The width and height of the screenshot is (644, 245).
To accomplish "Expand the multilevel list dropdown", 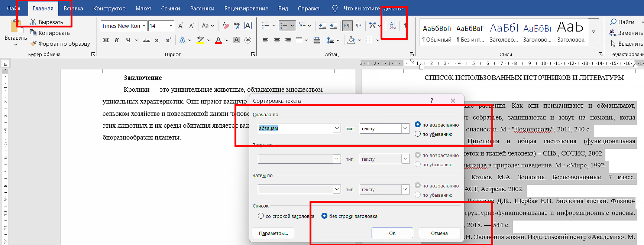I will 310,26.
